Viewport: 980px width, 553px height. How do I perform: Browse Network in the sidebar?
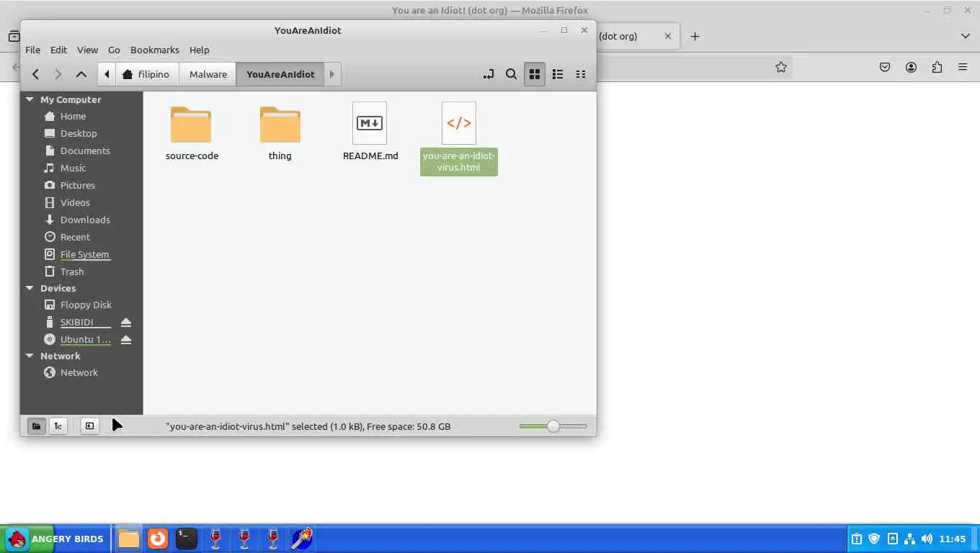(79, 372)
